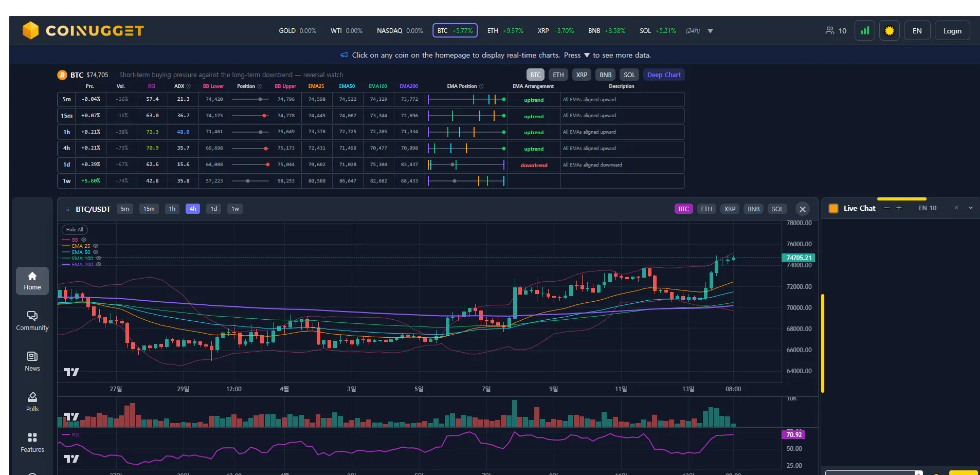Toggle EMA 200 visibility eye
Viewport: 980px width, 475px height.
[99, 264]
